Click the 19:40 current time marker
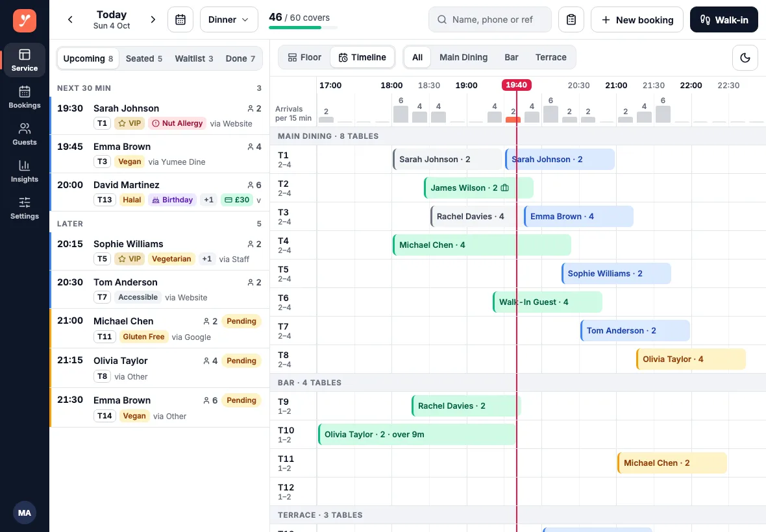Screen dimensions: 766x532 tap(516, 85)
